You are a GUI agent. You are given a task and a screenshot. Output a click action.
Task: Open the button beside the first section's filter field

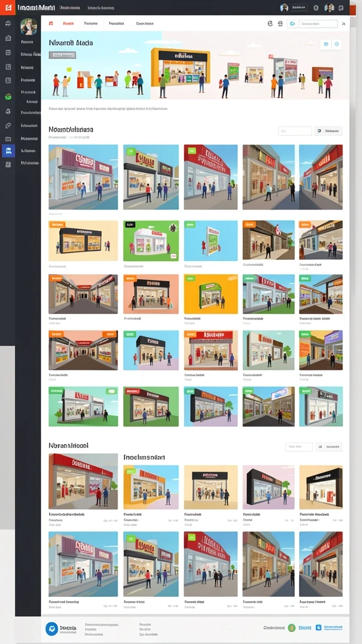(328, 131)
